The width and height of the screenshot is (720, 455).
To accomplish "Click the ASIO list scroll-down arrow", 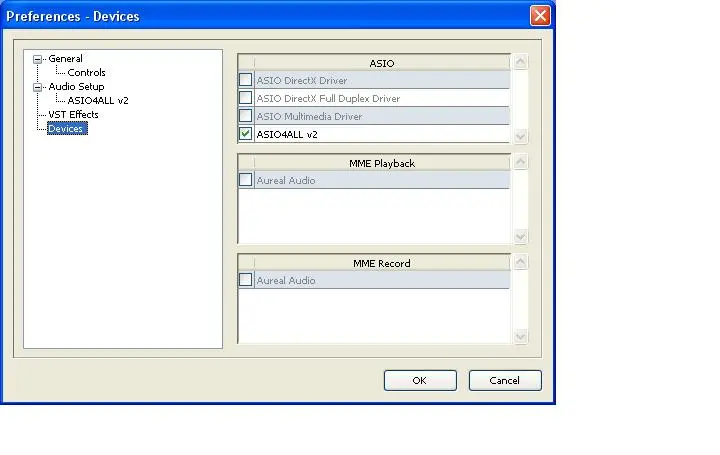I will coord(520,136).
